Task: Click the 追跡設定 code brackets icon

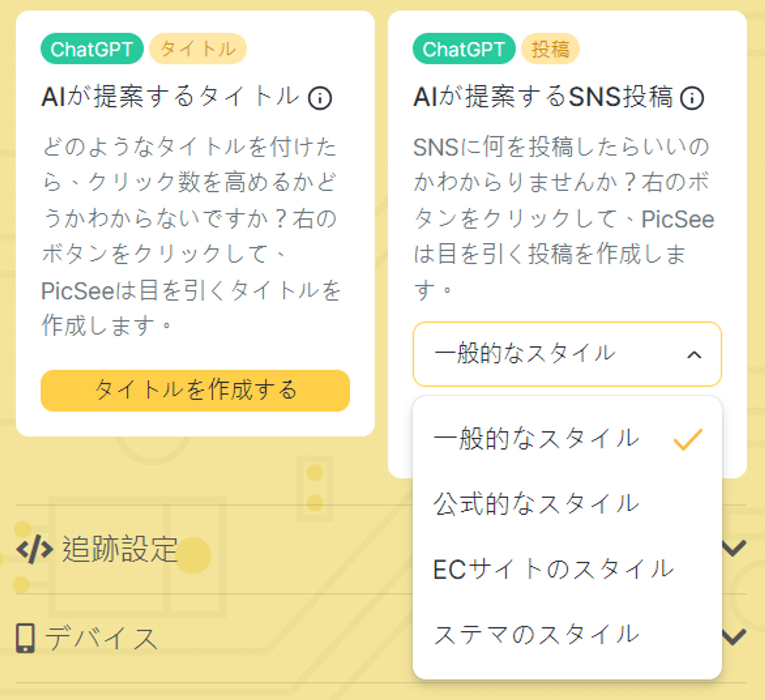Action: [x=34, y=549]
